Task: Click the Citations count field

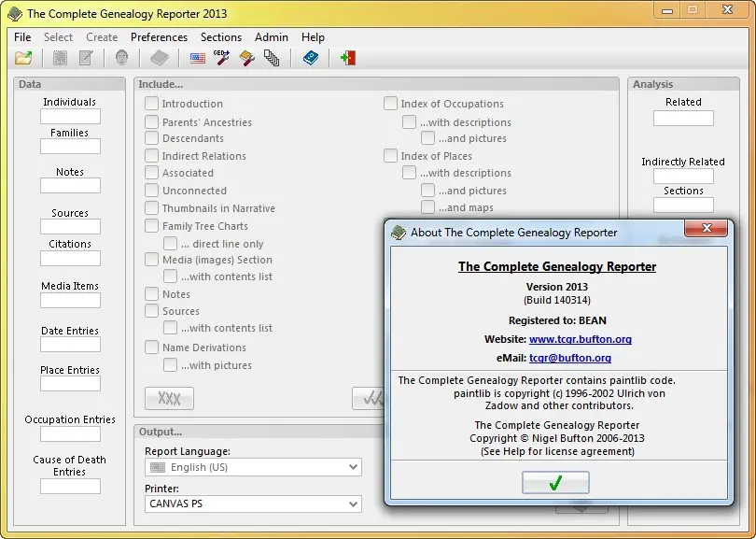Action: [x=70, y=258]
